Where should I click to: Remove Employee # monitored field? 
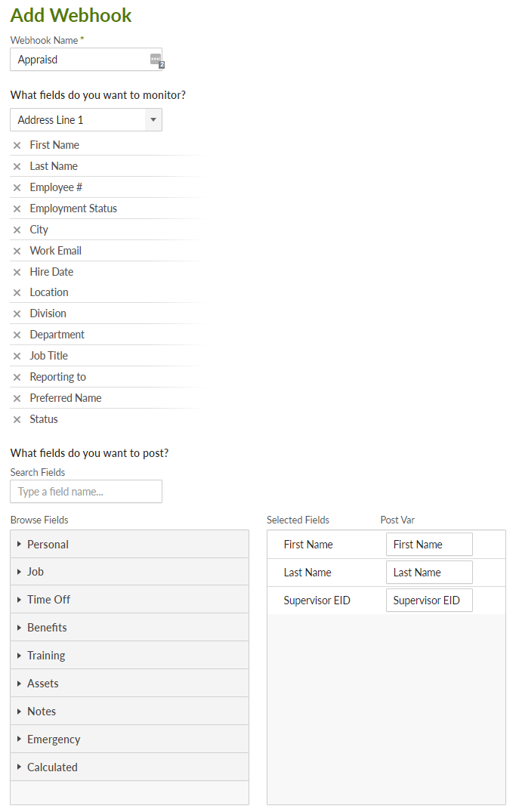17,188
